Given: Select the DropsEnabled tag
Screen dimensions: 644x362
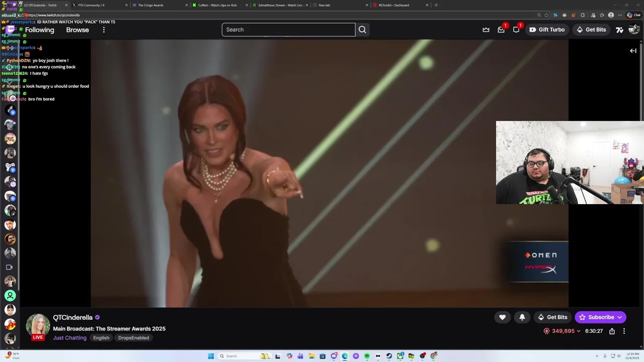Looking at the screenshot, I should pyautogui.click(x=133, y=338).
